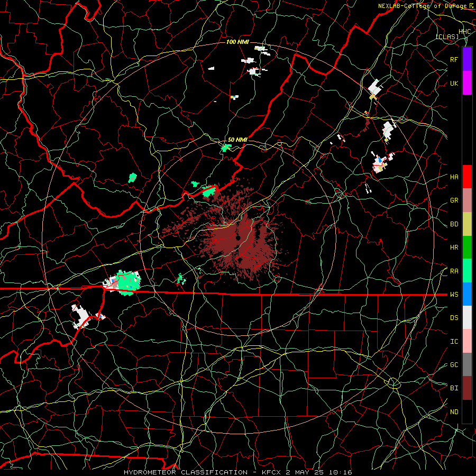Viewport: 476px width, 476px height.
Task: Click the red HA legend color swatch
Action: 467,177
